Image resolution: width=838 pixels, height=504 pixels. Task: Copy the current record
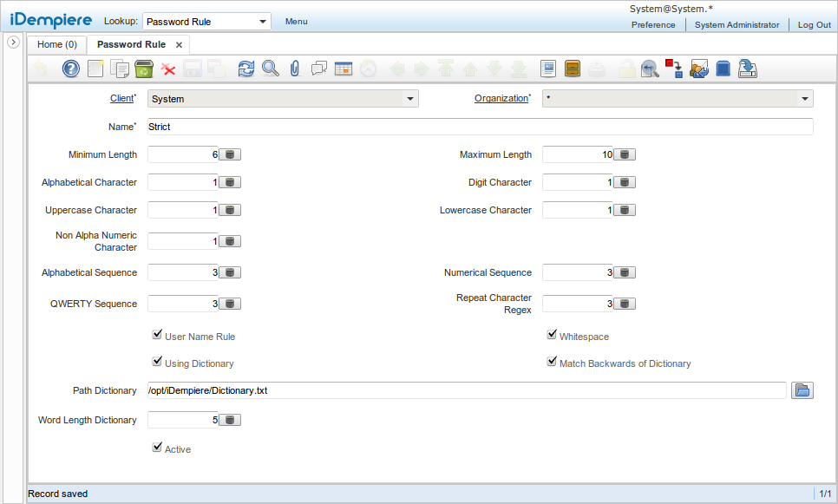120,69
